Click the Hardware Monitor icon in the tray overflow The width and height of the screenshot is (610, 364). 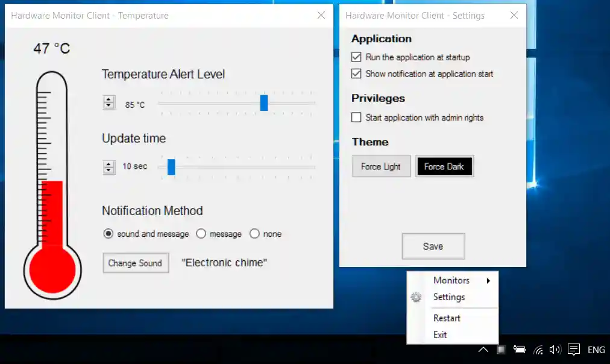(x=501, y=350)
